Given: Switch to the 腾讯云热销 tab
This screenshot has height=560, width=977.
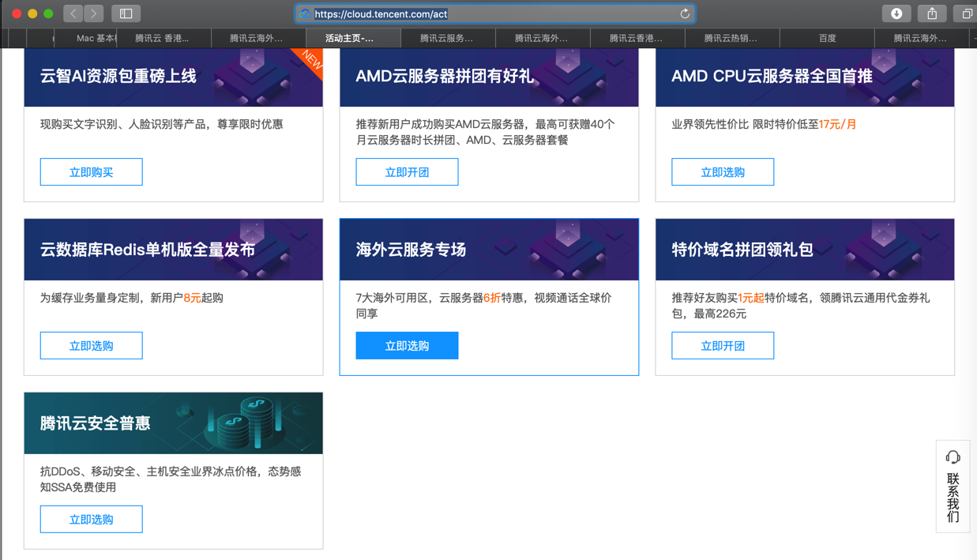Looking at the screenshot, I should [x=731, y=38].
